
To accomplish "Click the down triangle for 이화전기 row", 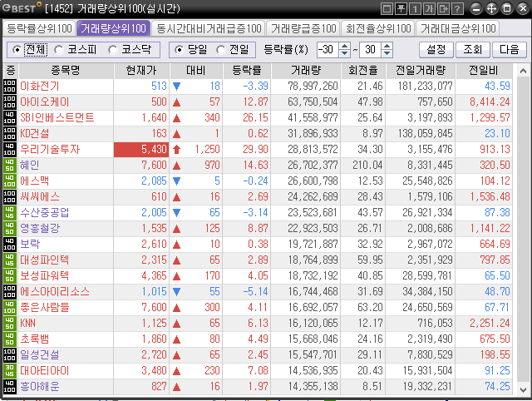I will coord(176,87).
